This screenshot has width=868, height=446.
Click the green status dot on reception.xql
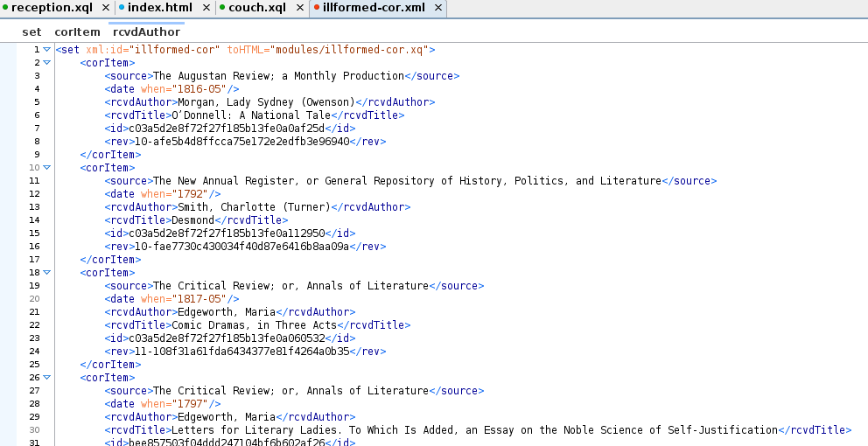(5, 7)
